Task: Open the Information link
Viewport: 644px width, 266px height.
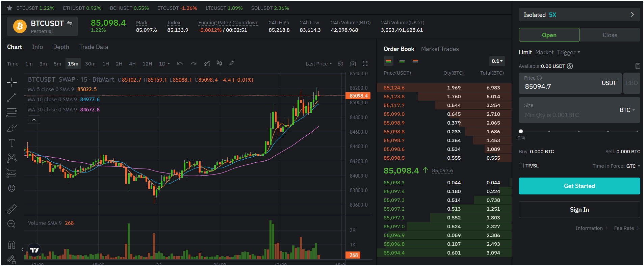Action: coord(592,228)
